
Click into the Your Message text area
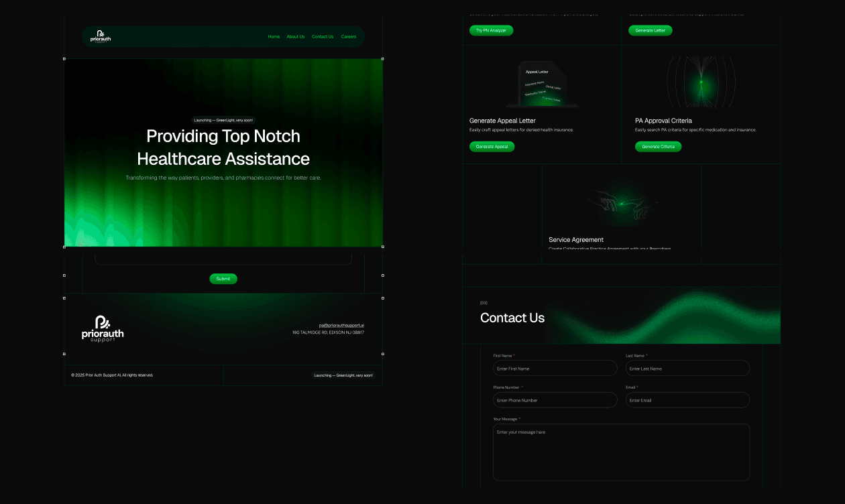coord(622,452)
